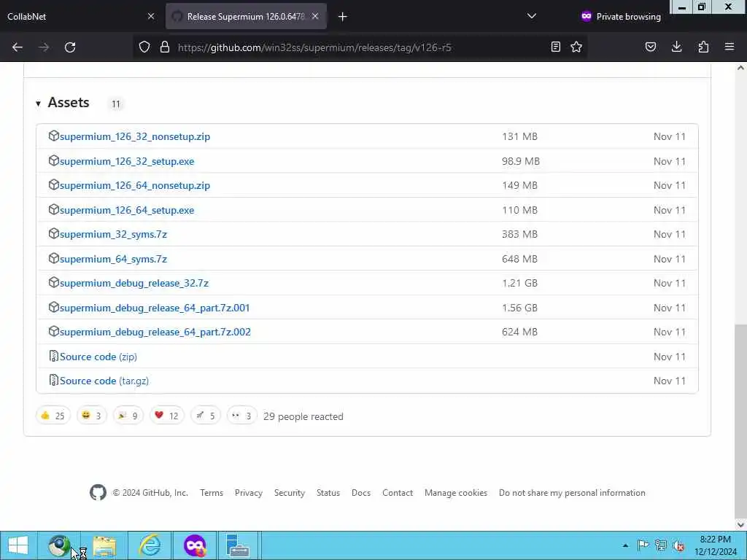Screen dimensions: 747x560
Task: Click the GitHub URL address field
Action: pyautogui.click(x=314, y=47)
